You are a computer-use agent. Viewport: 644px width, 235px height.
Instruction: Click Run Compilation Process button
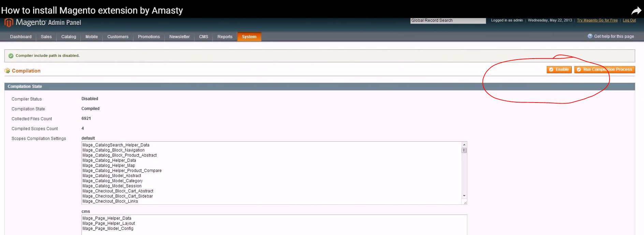coord(605,69)
